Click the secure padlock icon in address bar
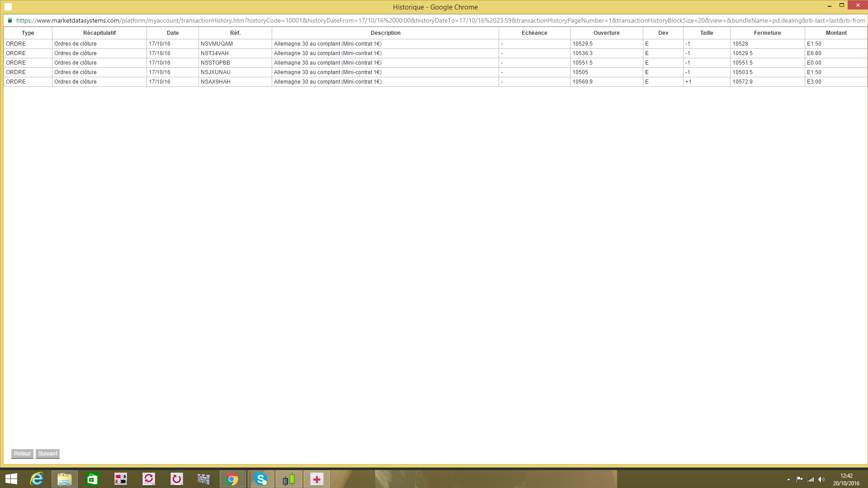The height and width of the screenshot is (488, 868). (10, 20)
